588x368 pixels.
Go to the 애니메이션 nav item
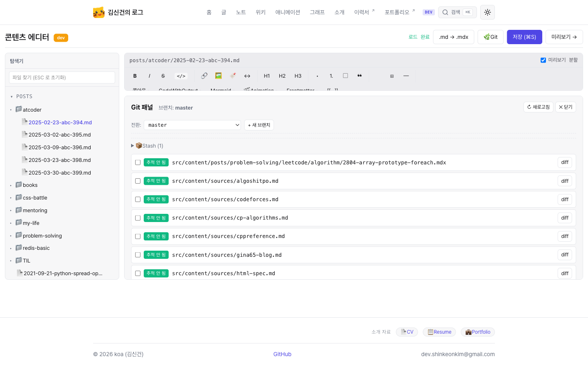coord(287,12)
